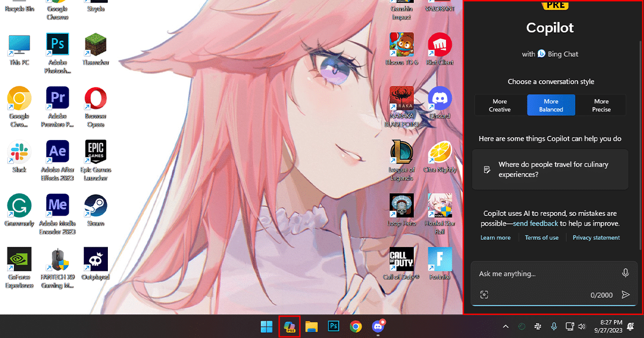Open the Windows Start menu
The image size is (644, 338).
coord(266,326)
